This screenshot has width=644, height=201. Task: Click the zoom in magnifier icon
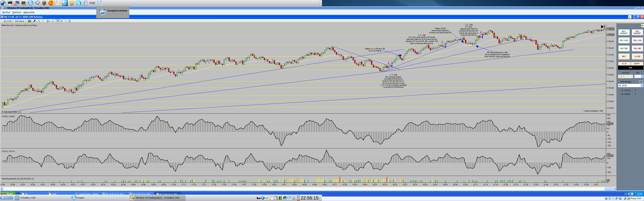click(39, 21)
